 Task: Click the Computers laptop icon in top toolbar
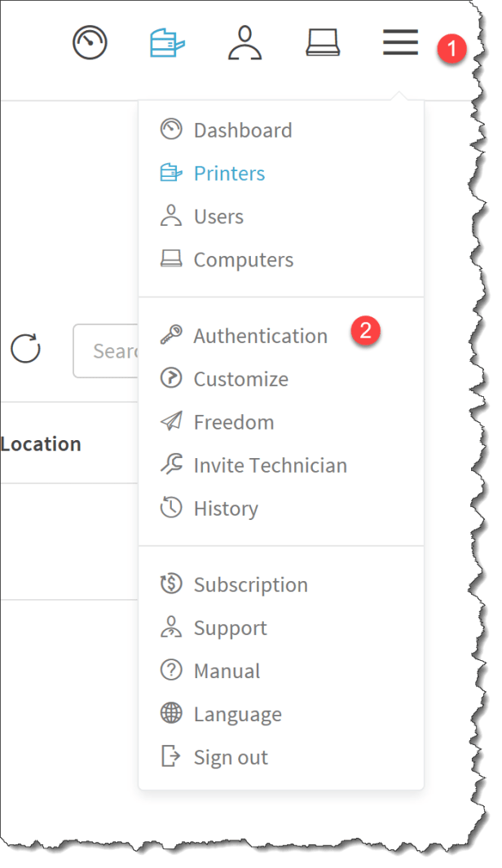323,42
